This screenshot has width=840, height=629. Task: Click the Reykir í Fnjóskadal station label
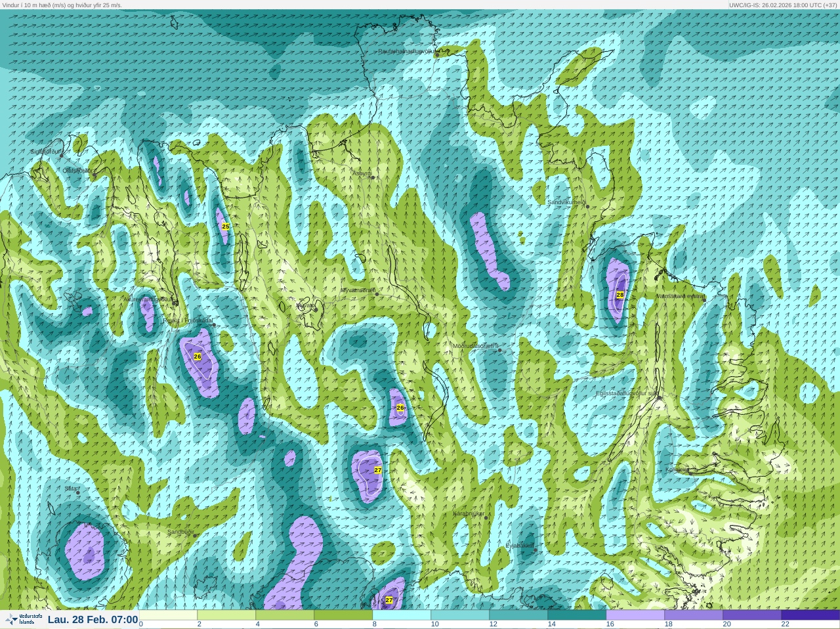(x=188, y=320)
